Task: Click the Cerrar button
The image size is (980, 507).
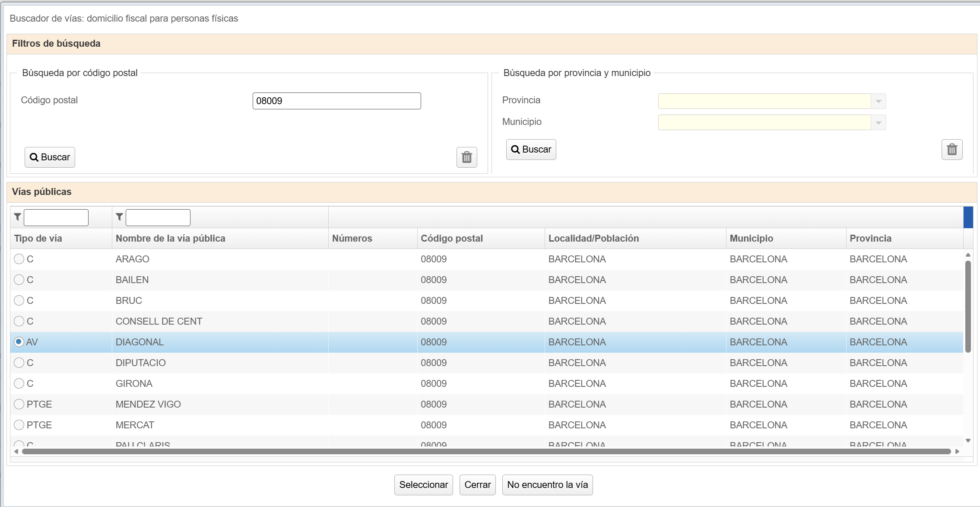Action: (477, 485)
